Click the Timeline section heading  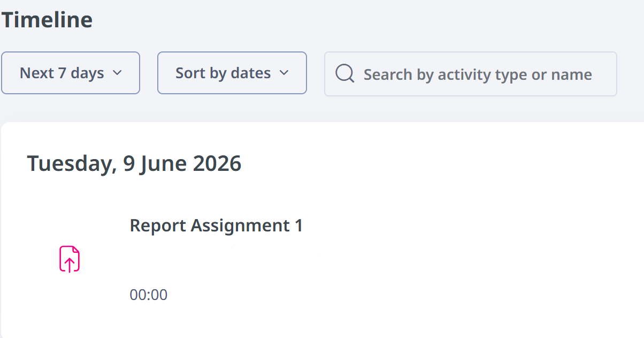tap(47, 20)
